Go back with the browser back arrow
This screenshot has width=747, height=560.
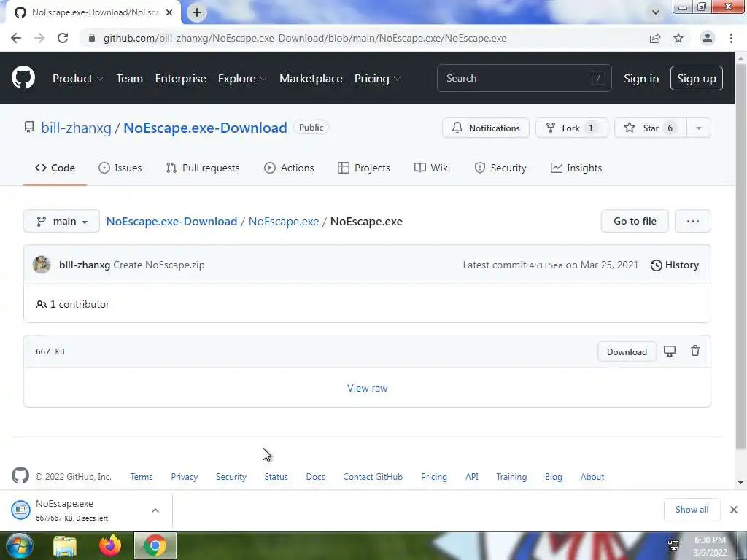pos(16,38)
